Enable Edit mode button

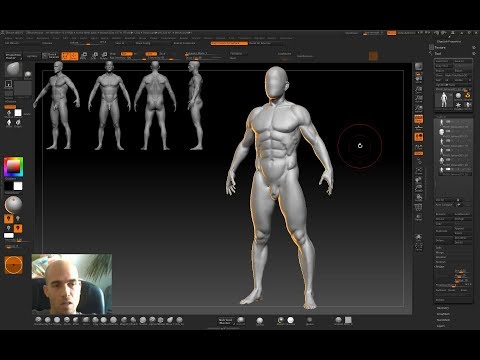(66, 56)
